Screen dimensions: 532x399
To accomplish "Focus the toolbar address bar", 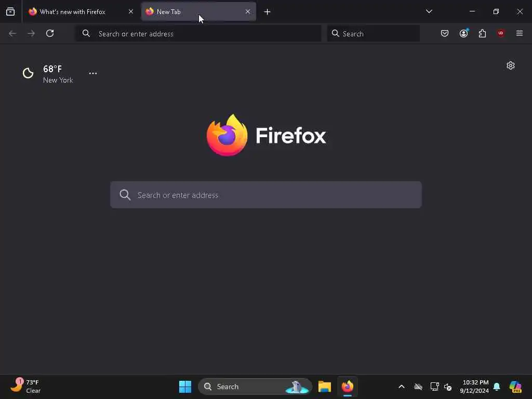I will (198, 34).
